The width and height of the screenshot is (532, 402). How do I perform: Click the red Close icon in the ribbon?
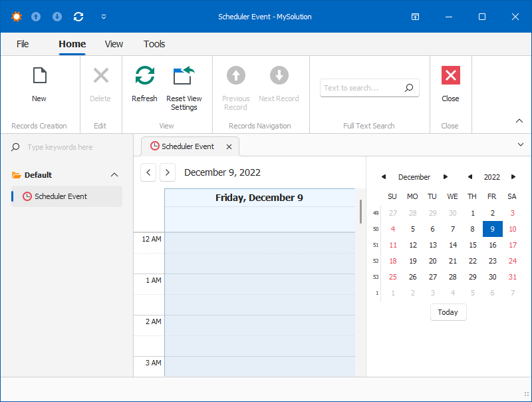(450, 75)
